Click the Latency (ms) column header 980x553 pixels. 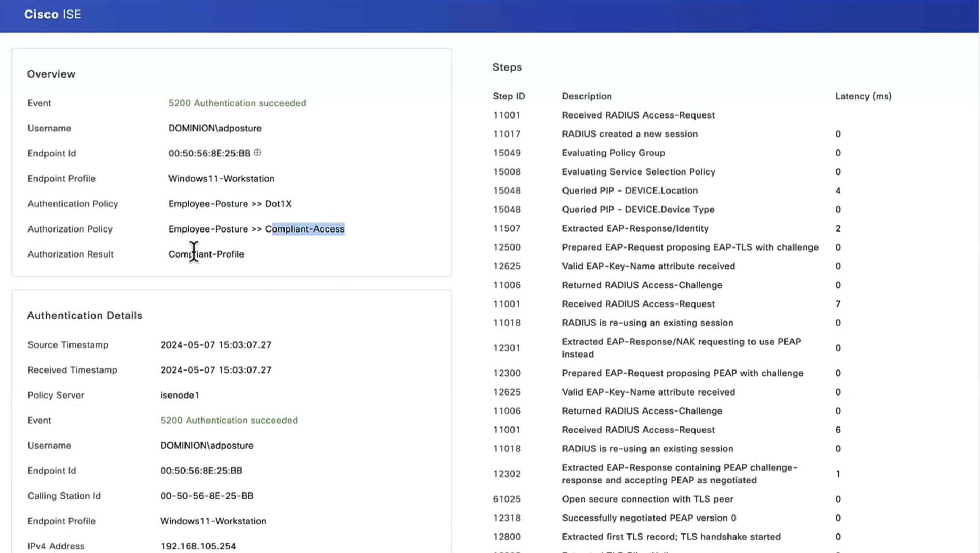coord(863,96)
